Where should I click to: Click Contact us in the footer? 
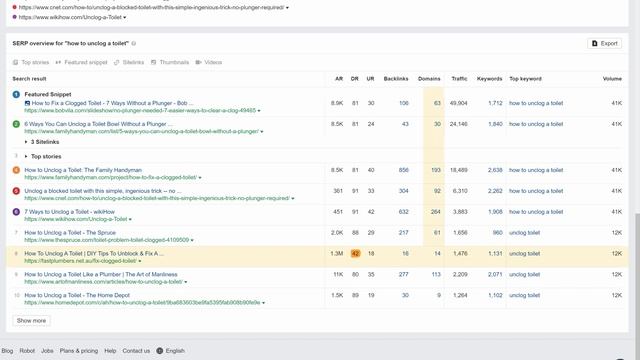(136, 351)
